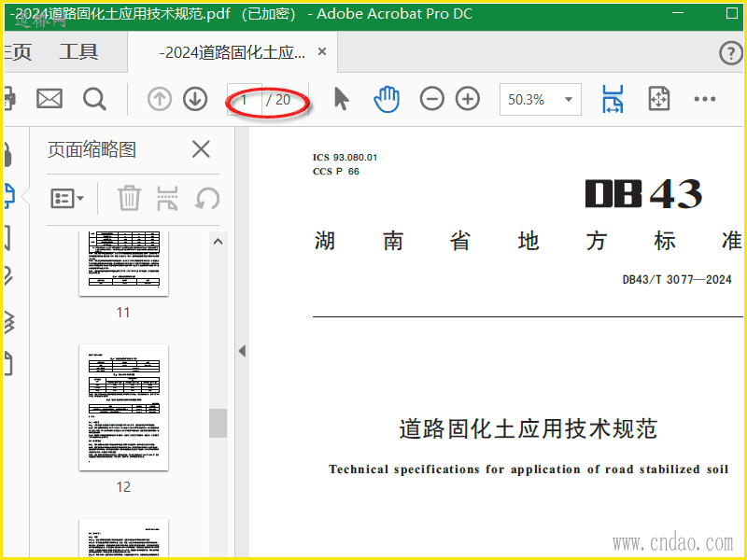Click the DB43 logo text
The width and height of the screenshot is (747, 560).
click(x=643, y=193)
